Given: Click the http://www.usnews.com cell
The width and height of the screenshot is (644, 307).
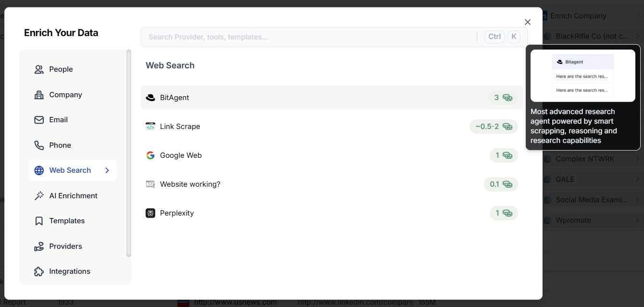Looking at the screenshot, I should click(x=235, y=303).
